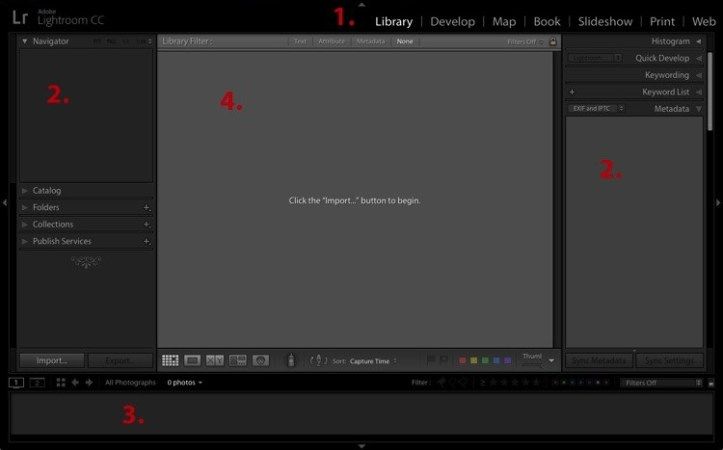
Task: Expand the Histogram panel
Action: (699, 41)
